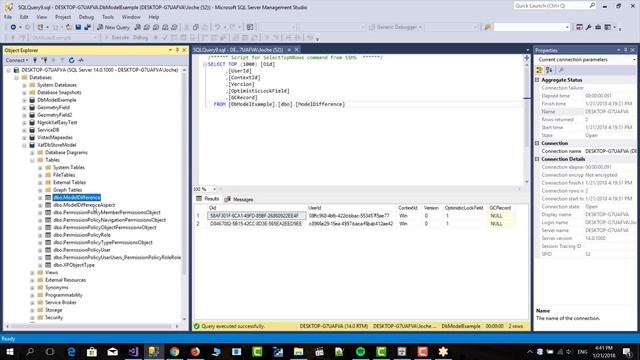Click the Connect Object Explorer plug icon
This screenshot has width=640, height=360.
click(35, 60)
